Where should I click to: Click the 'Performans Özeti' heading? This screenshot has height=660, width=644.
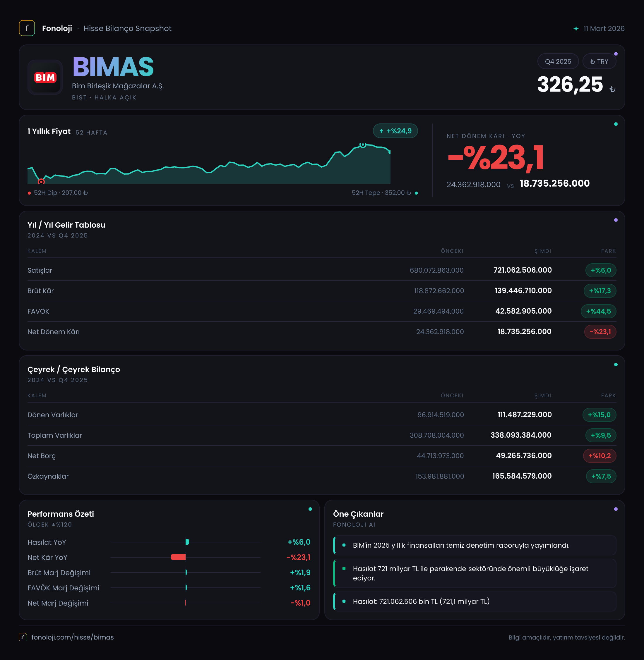tap(61, 514)
